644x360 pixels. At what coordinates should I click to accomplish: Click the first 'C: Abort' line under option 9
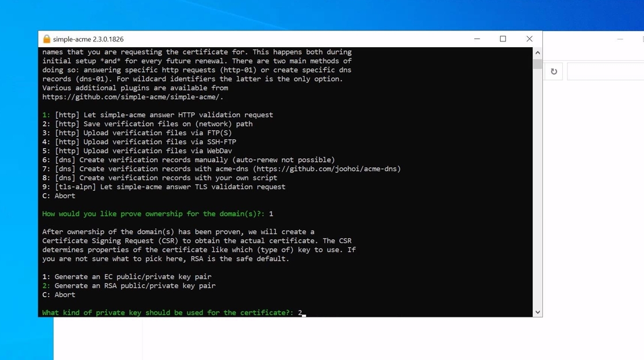coord(59,196)
